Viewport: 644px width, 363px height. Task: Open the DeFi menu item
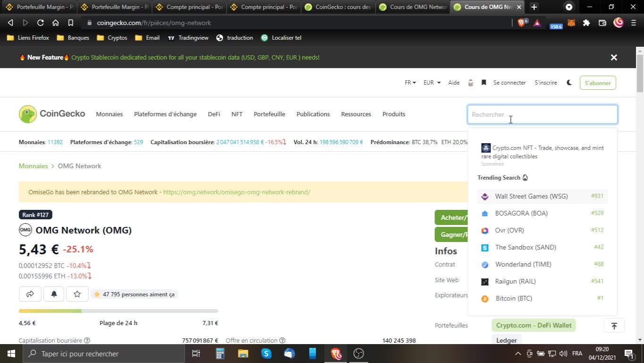214,114
